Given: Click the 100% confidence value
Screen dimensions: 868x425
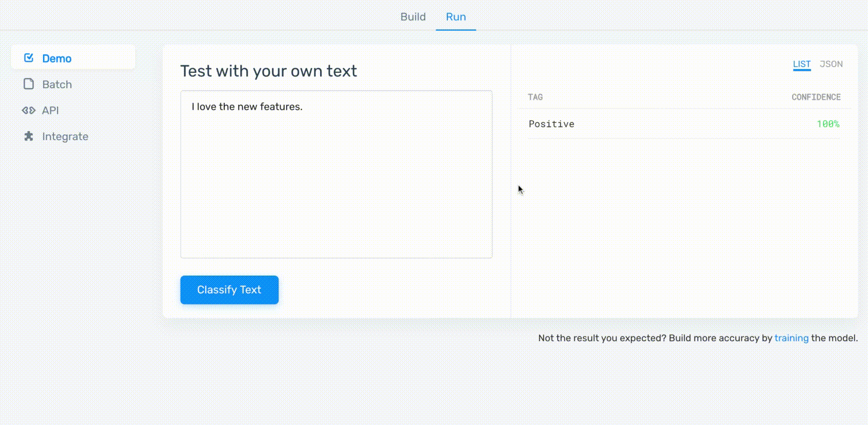Looking at the screenshot, I should click(828, 124).
